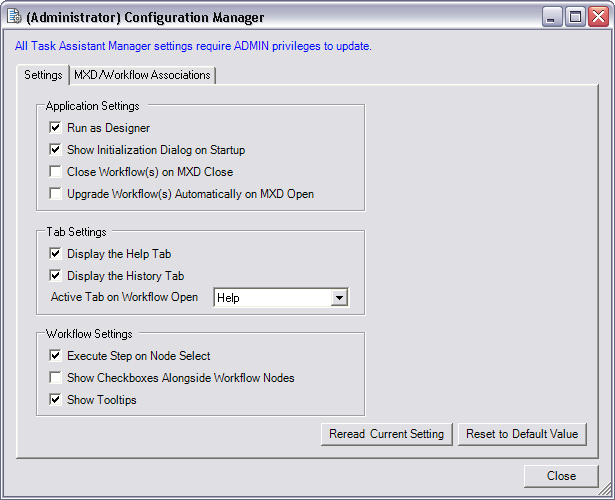Close the window using title bar X
Image resolution: width=615 pixels, height=500 pixels.
point(597,16)
